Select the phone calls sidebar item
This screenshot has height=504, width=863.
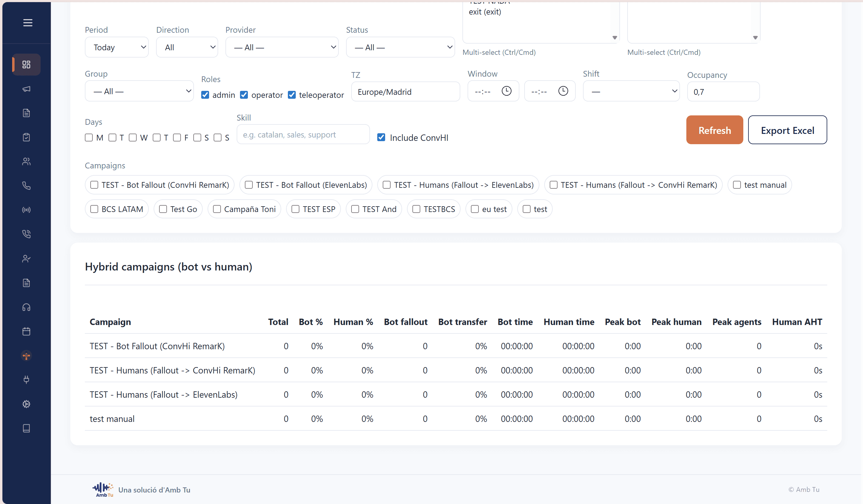(x=26, y=186)
